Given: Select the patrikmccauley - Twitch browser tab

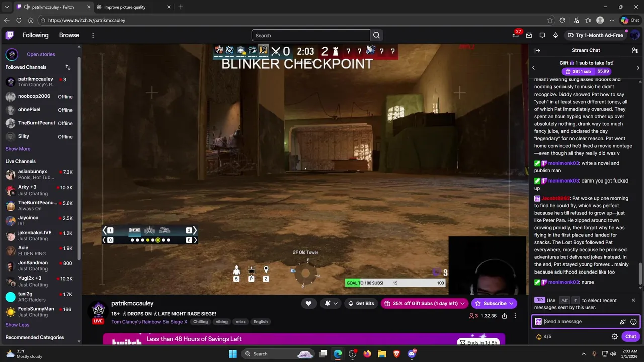Looking at the screenshot, I should pyautogui.click(x=53, y=7).
